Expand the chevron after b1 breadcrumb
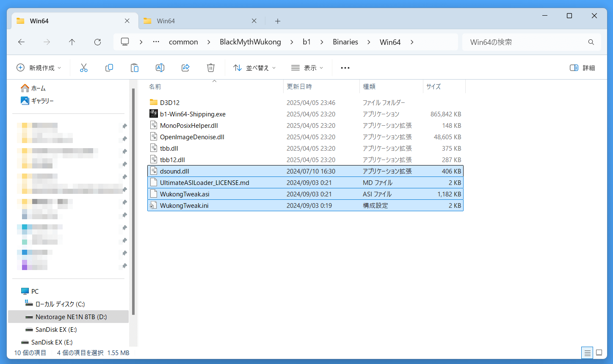Image resolution: width=613 pixels, height=364 pixels. tap(322, 42)
